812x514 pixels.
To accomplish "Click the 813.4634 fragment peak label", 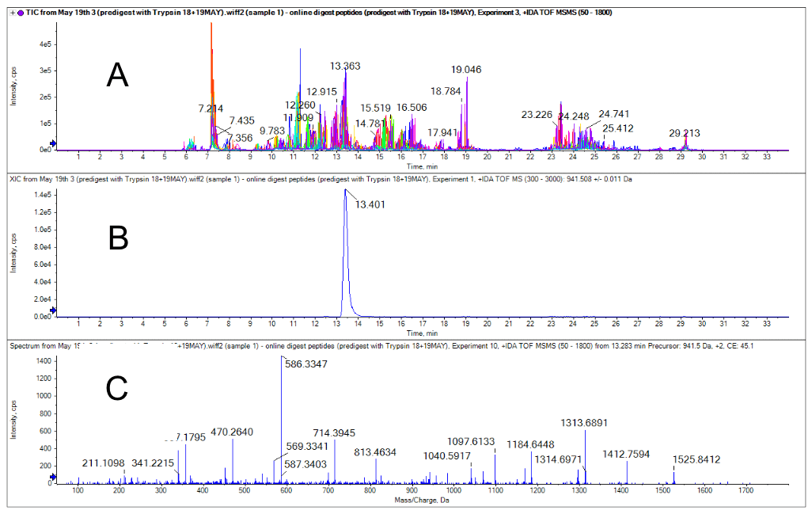I will 375,452.
